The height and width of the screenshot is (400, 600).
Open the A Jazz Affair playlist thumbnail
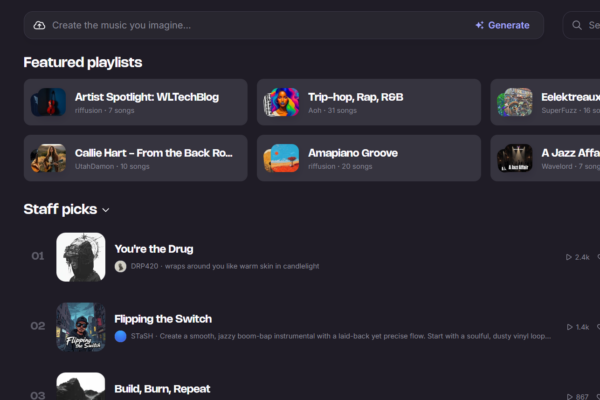[515, 158]
